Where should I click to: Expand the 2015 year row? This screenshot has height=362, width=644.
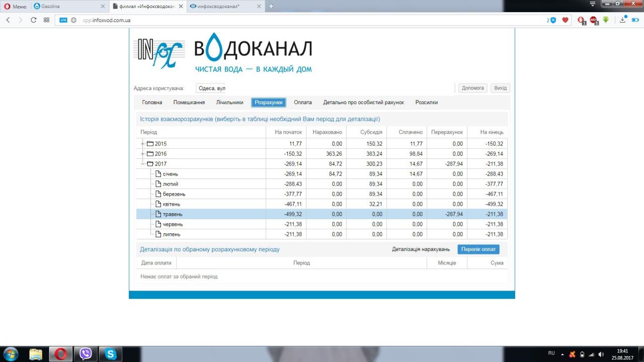pyautogui.click(x=143, y=144)
